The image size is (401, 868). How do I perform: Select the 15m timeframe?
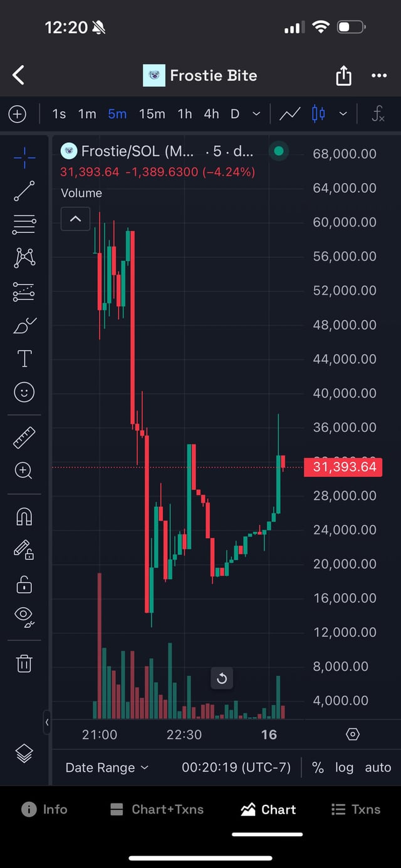pos(152,114)
